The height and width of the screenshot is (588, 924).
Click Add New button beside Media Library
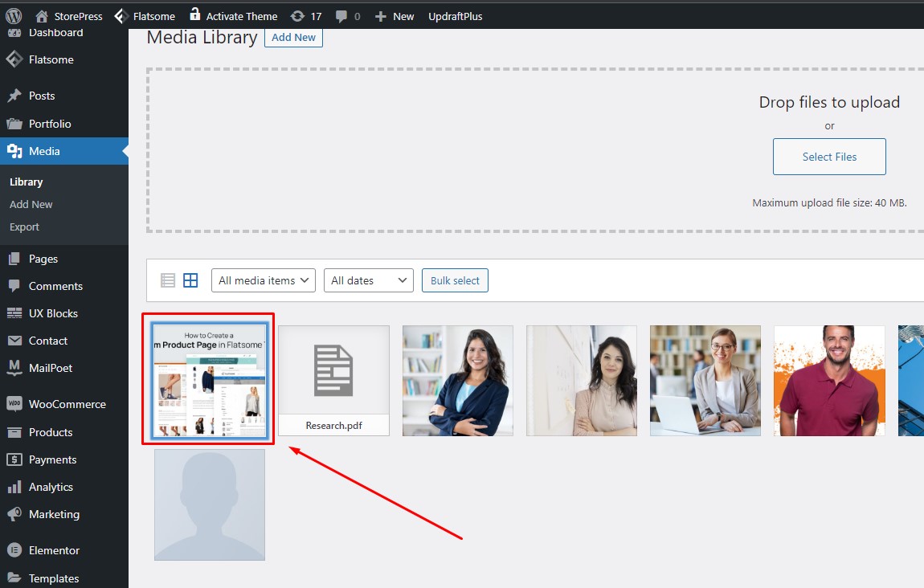293,37
